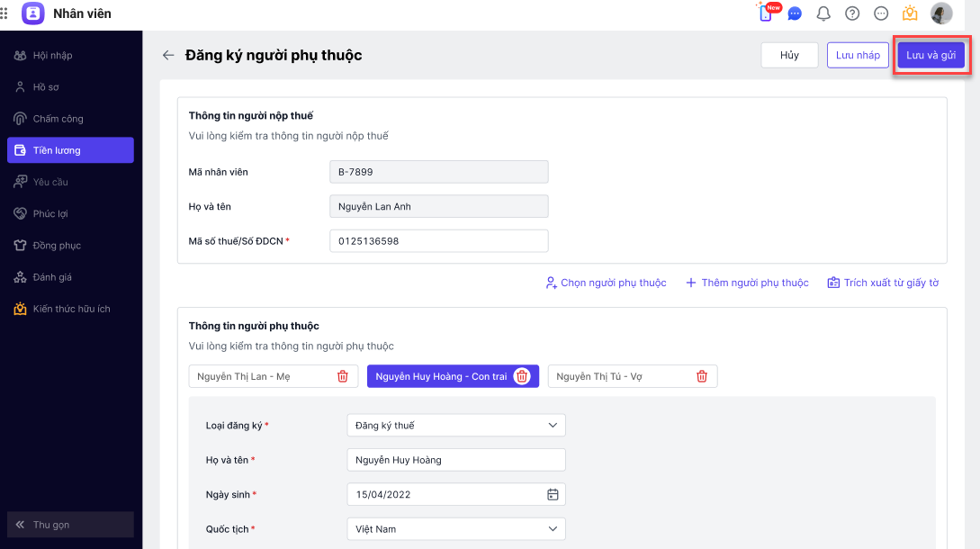Delete dependent Nguyễn Thị Tú - Vợ
This screenshot has height=549, width=980.
(702, 376)
